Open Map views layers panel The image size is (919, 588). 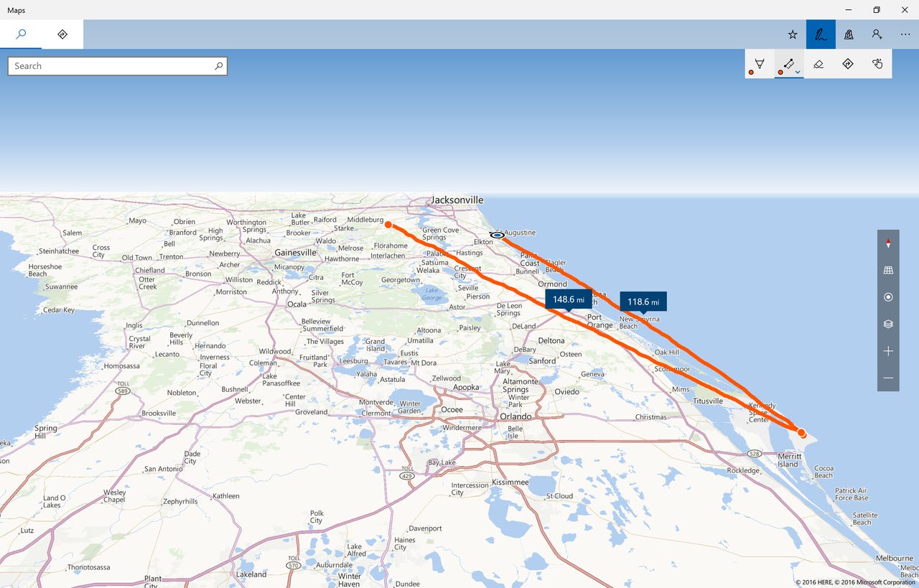(888, 324)
